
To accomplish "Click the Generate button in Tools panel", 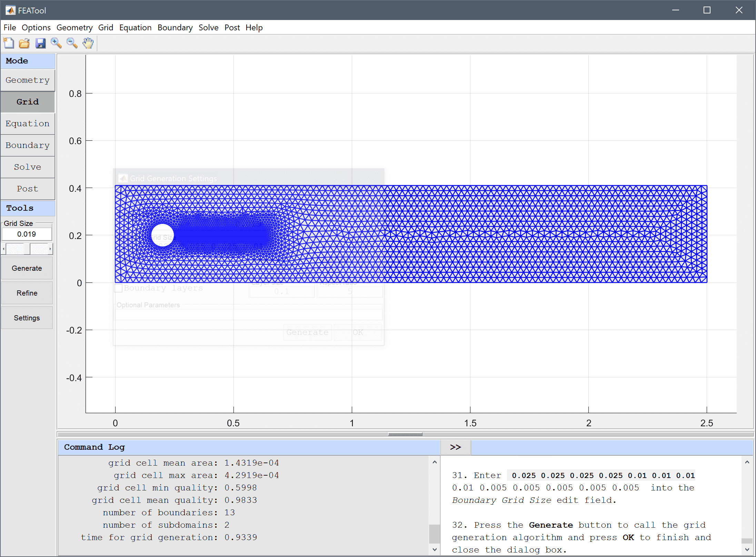I will click(27, 268).
